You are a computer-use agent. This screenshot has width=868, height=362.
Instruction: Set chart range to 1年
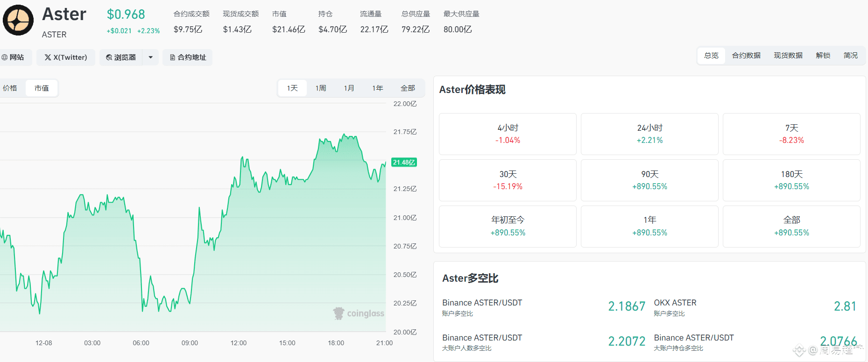click(378, 88)
